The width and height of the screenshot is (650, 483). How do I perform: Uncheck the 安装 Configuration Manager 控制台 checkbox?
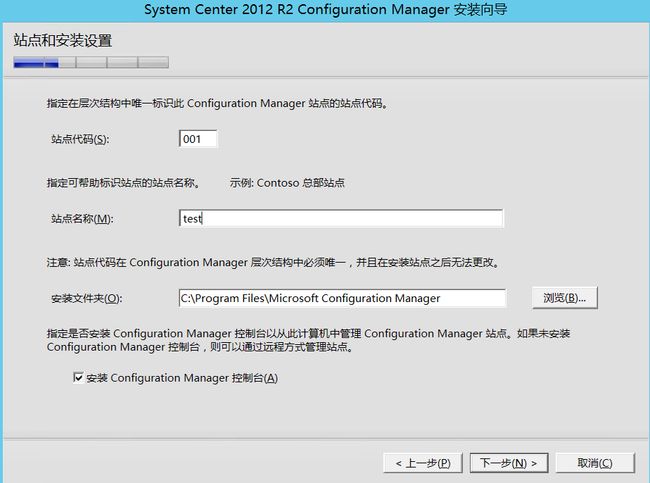[78, 378]
